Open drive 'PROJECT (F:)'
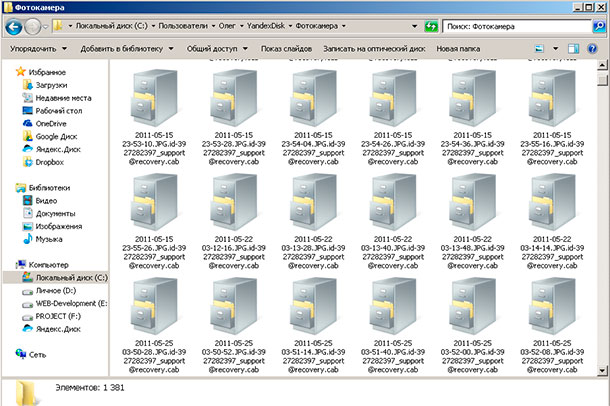This screenshot has width=610, height=406. [51, 316]
